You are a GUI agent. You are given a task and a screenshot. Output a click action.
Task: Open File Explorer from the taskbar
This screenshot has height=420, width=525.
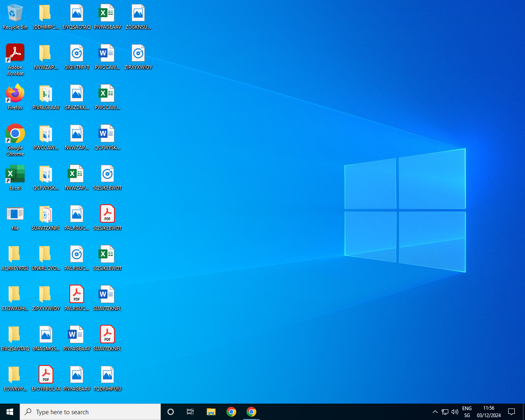(211, 412)
